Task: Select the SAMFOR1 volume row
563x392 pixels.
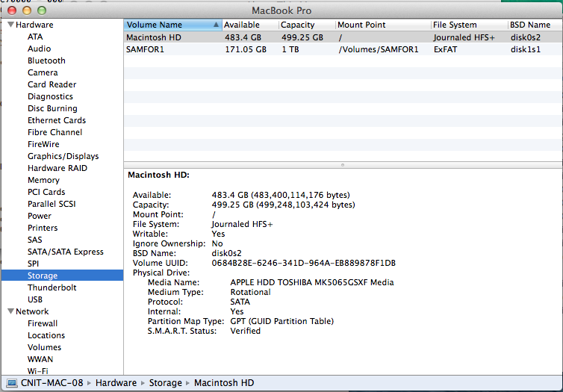Action: point(343,49)
